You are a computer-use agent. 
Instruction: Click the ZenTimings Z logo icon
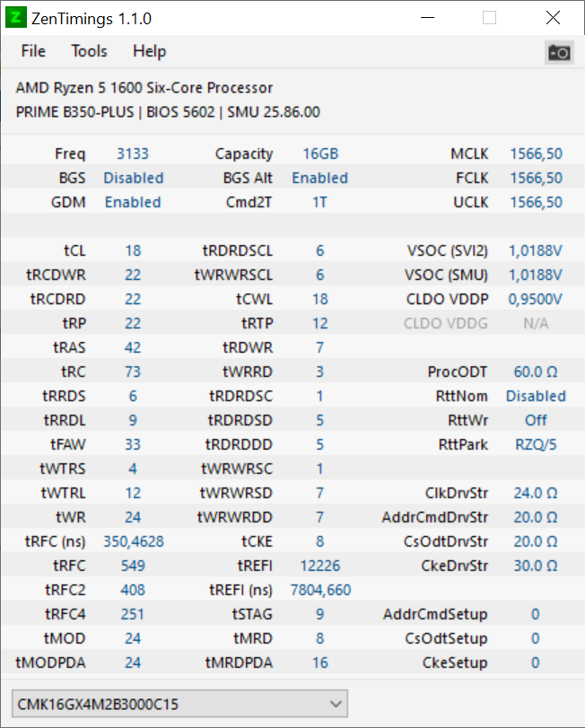tap(15, 18)
